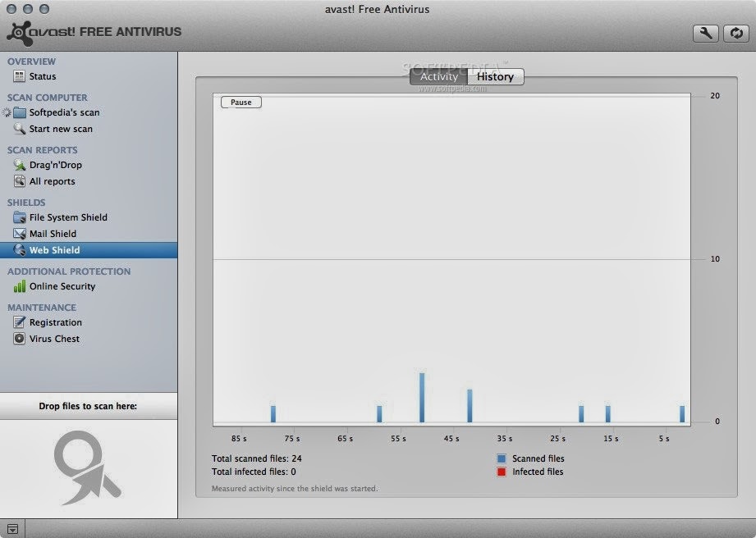
Task: Click the spinning progress indicator beside Softpedia's scan
Action: click(7, 112)
